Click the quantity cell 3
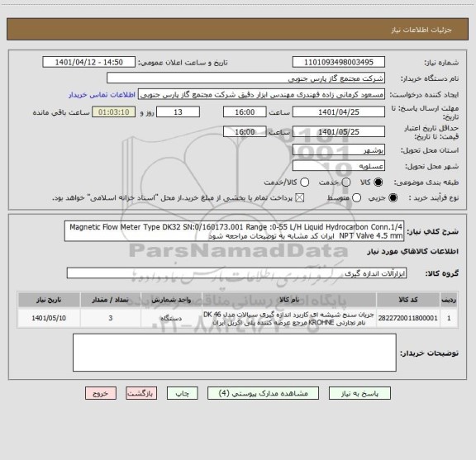 [x=111, y=318]
